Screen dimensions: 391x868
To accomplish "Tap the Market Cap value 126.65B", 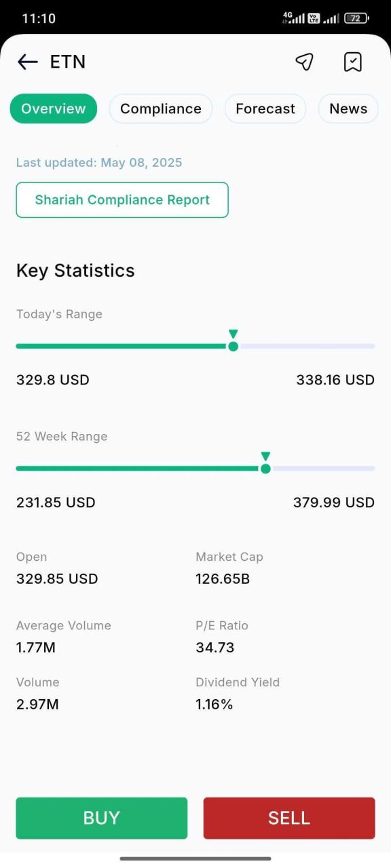I will 223,579.
